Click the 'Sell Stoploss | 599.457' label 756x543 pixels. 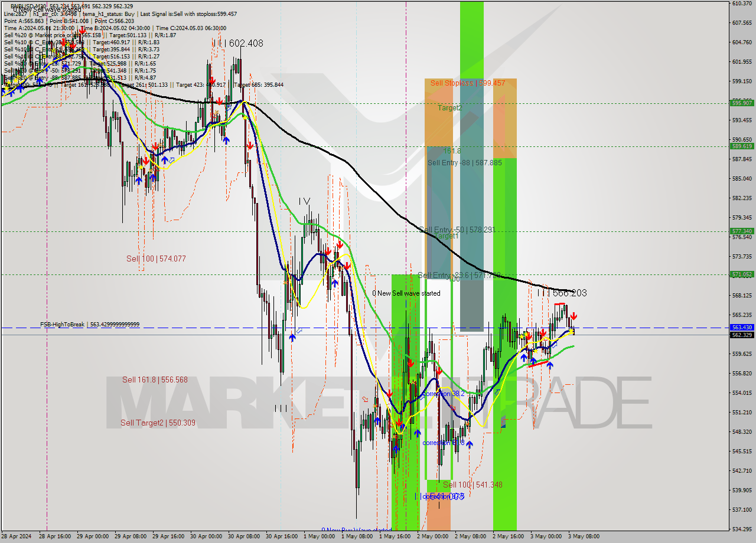[x=468, y=83]
